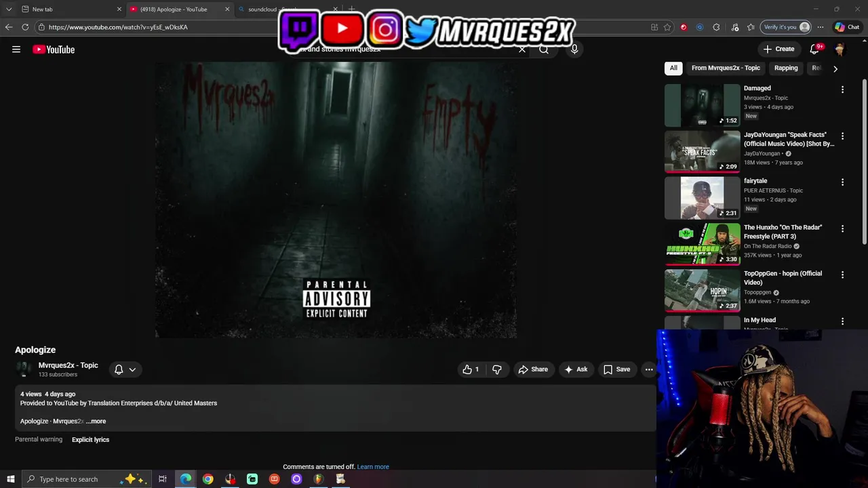Open FL Studio fruit icon on taskbar
The height and width of the screenshot is (488, 868).
tap(318, 479)
